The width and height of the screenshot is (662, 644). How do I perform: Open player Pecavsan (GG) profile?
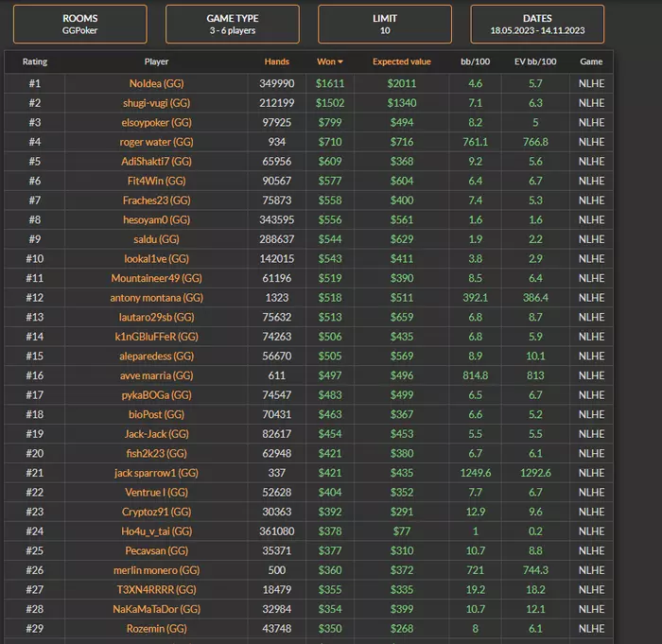tap(156, 550)
